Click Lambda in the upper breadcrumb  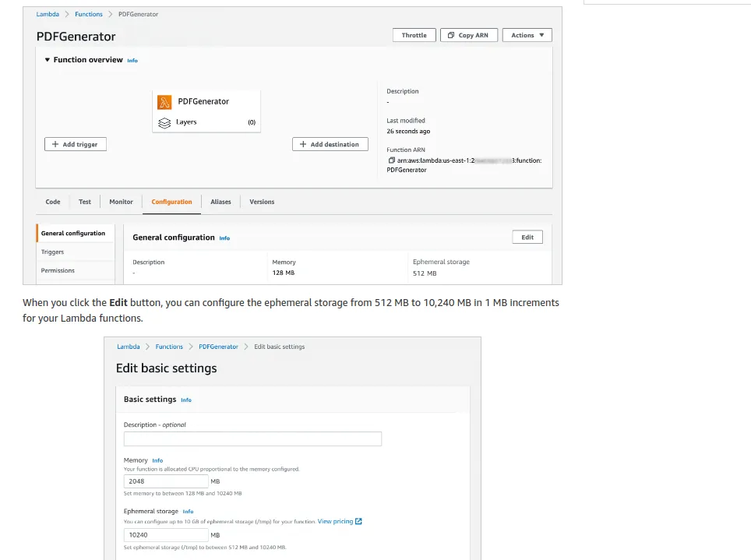pos(48,14)
